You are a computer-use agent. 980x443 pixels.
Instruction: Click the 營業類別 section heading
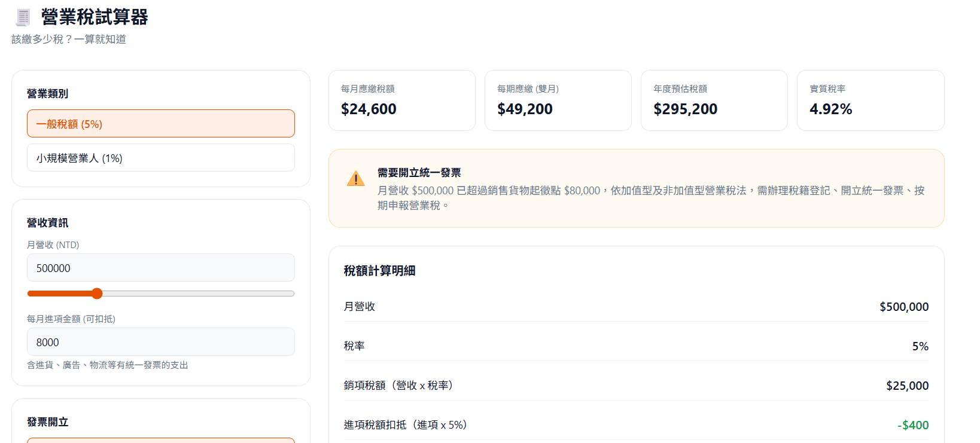pyautogui.click(x=47, y=94)
